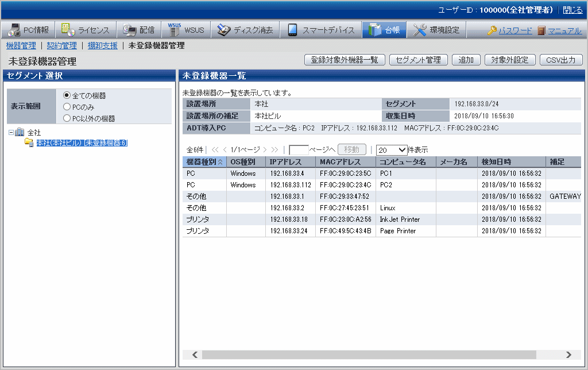This screenshot has width=588, height=370.
Task: Click the 環境設定 wrench tools icon
Action: 420,30
